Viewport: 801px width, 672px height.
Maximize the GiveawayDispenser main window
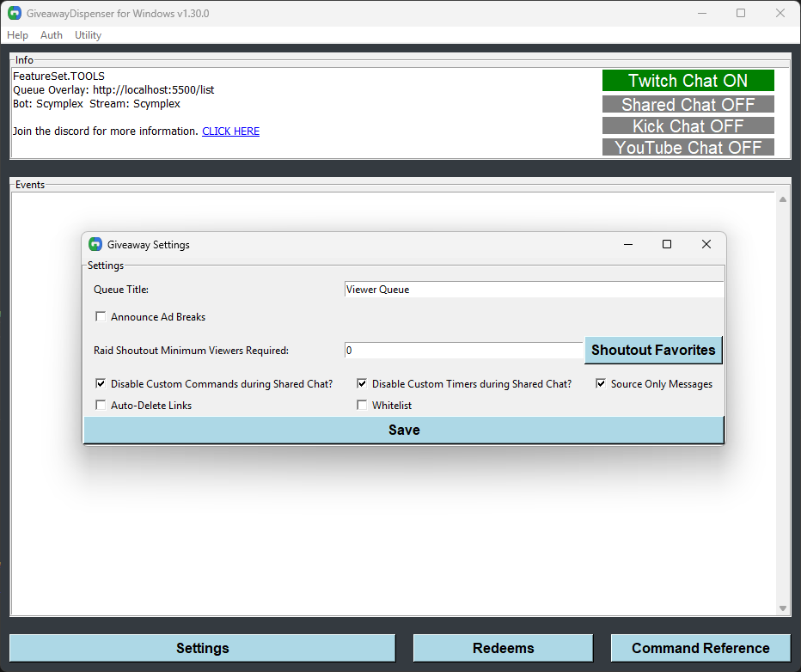coord(741,13)
